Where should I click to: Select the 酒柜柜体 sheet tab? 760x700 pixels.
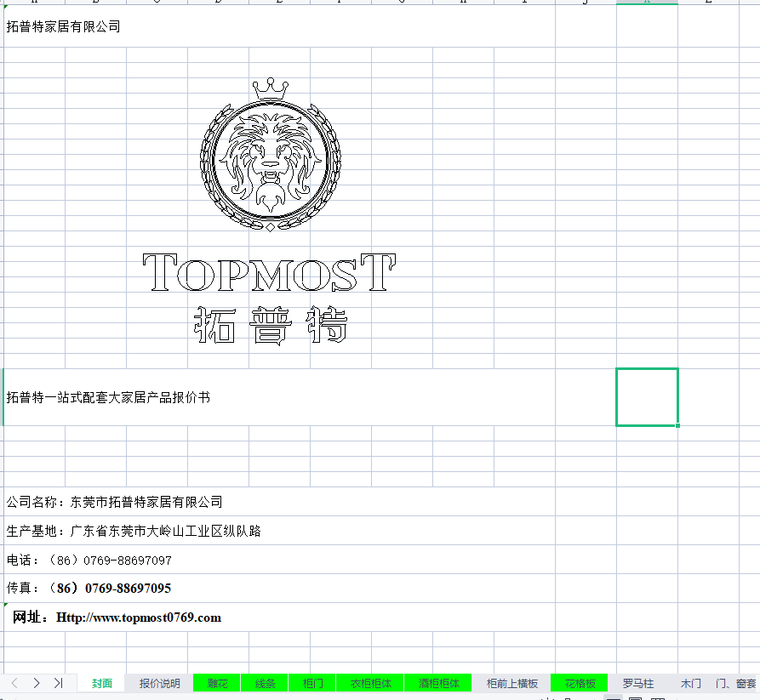click(438, 683)
